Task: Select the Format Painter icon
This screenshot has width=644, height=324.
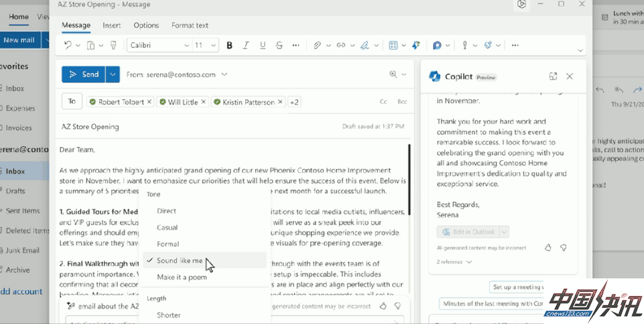Action: pyautogui.click(x=113, y=45)
